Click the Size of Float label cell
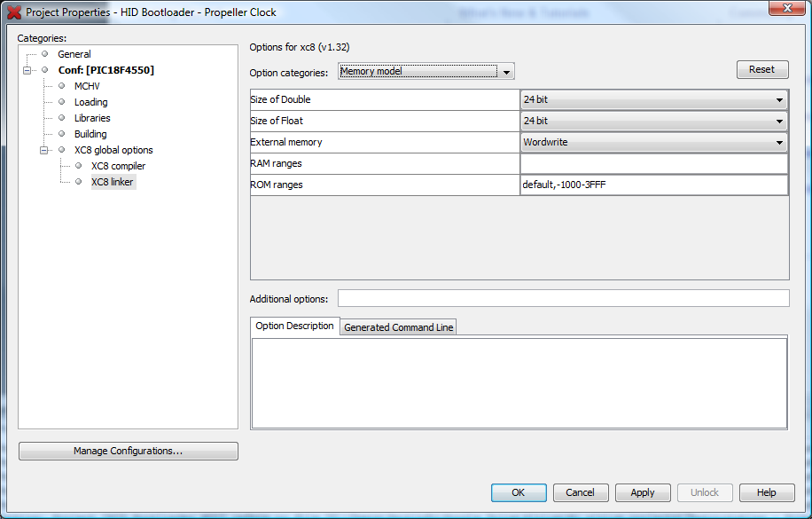 pyautogui.click(x=385, y=121)
